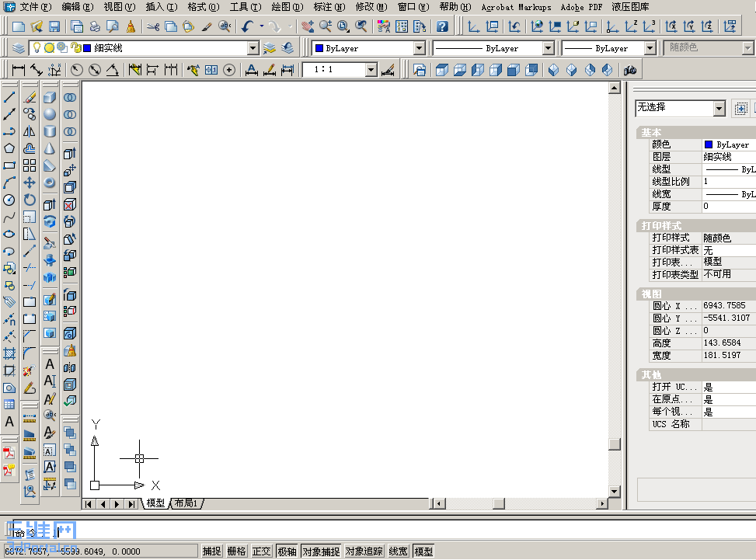Click the first-tab navigation arrow button
Image resolution: width=756 pixels, height=560 pixels.
[x=88, y=503]
